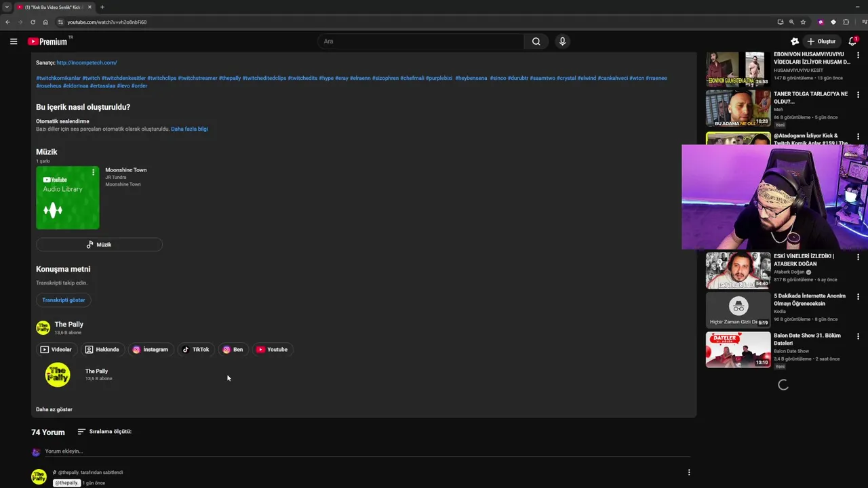The height and width of the screenshot is (488, 868).
Task: Open the zoom magnifier in address bar
Action: [791, 22]
